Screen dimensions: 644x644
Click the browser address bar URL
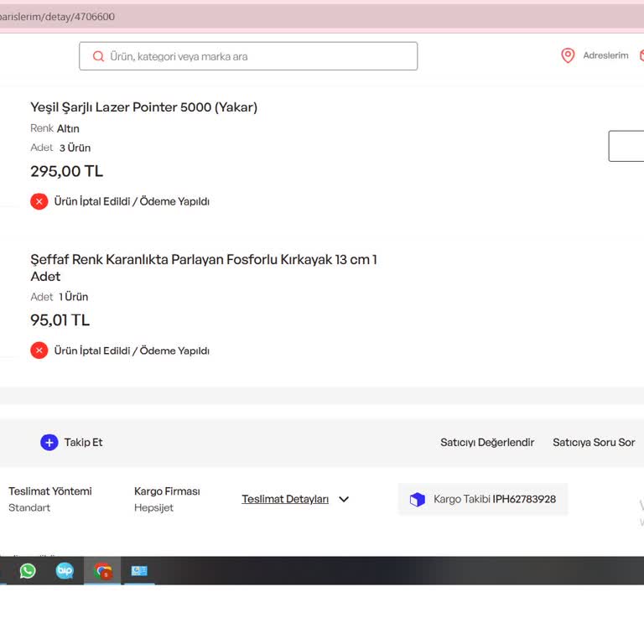click(x=59, y=17)
